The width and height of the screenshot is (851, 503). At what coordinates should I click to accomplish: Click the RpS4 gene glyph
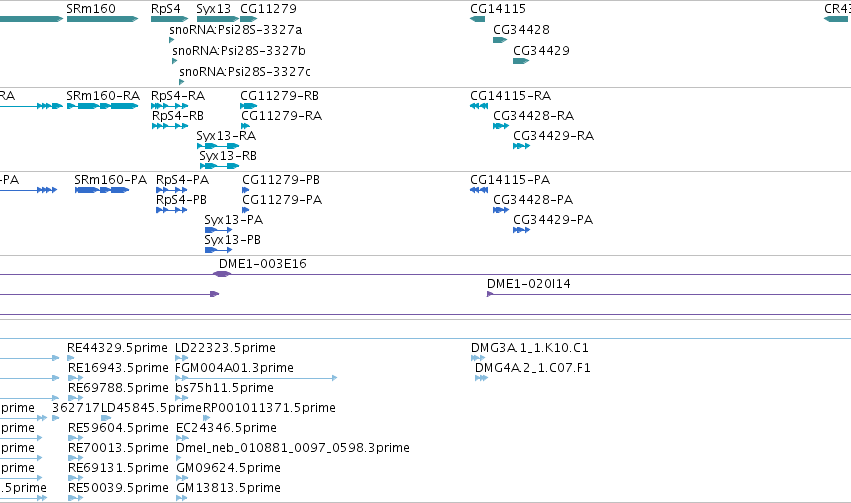pos(170,19)
